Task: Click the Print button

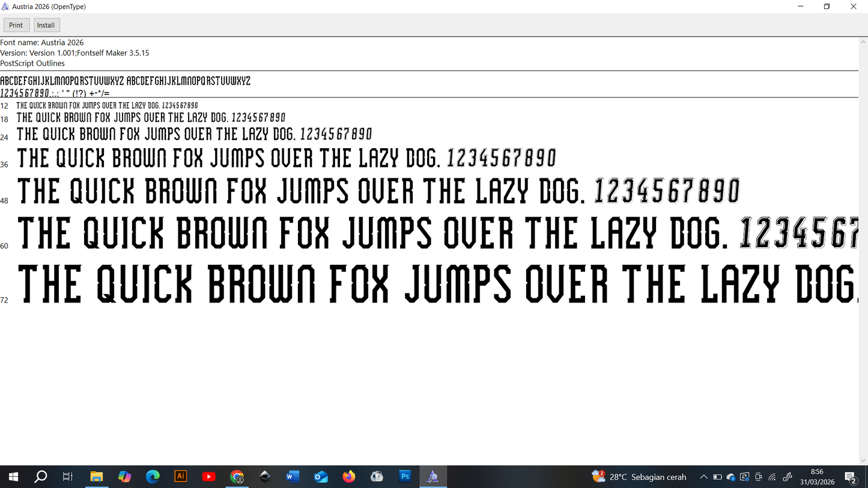Action: click(16, 25)
